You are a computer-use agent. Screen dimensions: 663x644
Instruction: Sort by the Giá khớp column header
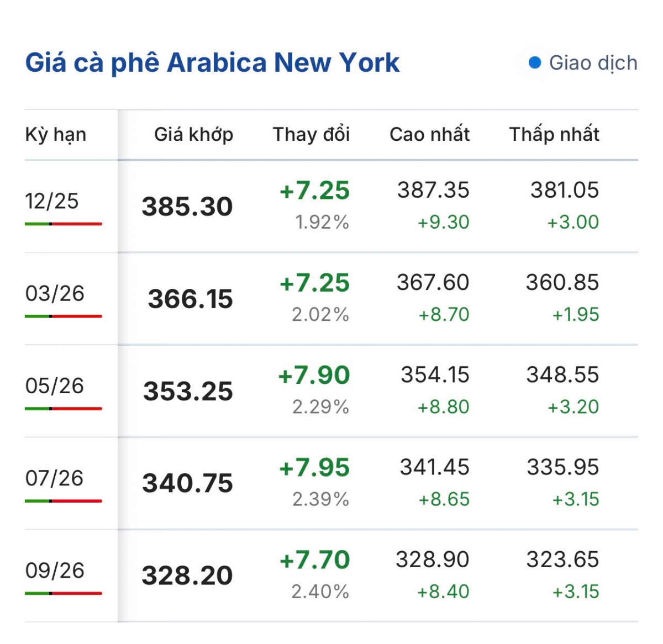pos(193,134)
